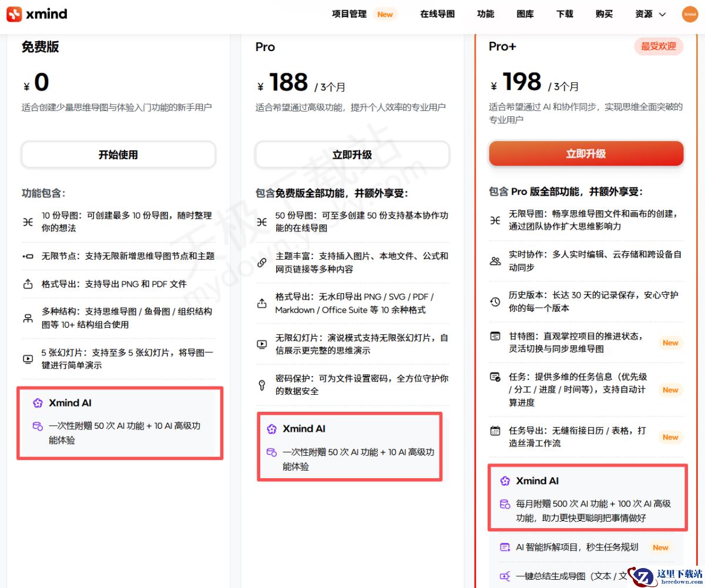Click the Xmind logo in the top left
This screenshot has width=705, height=588.
tap(35, 15)
